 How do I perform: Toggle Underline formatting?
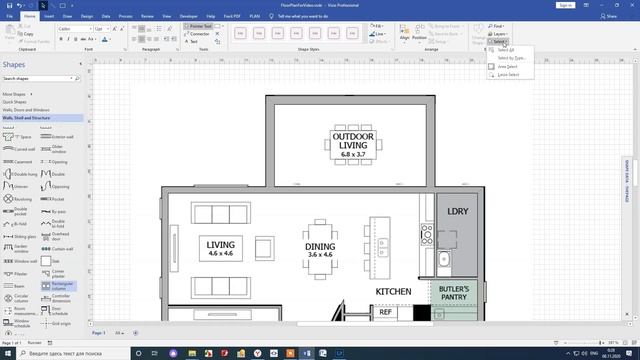[76, 39]
